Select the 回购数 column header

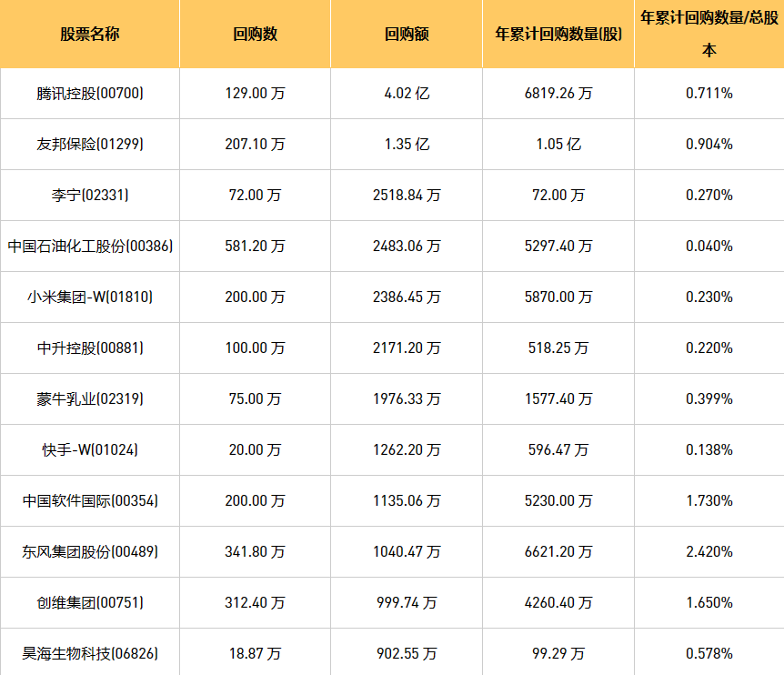[x=255, y=34]
